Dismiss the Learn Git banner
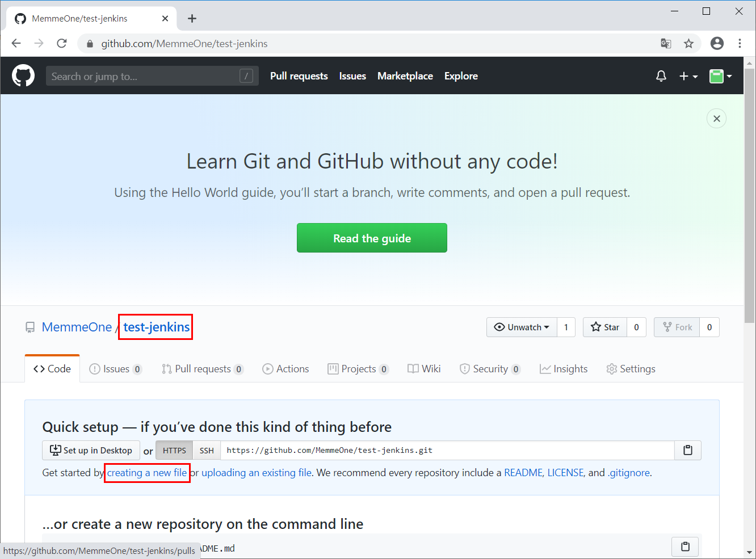The width and height of the screenshot is (756, 559). click(x=717, y=118)
